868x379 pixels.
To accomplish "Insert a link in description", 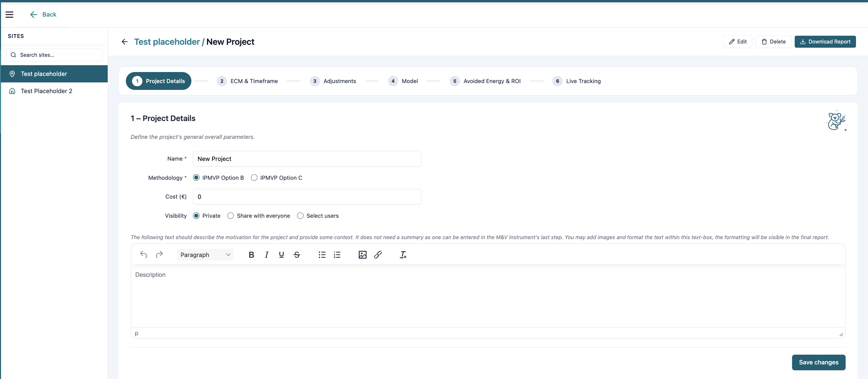I will pyautogui.click(x=378, y=255).
